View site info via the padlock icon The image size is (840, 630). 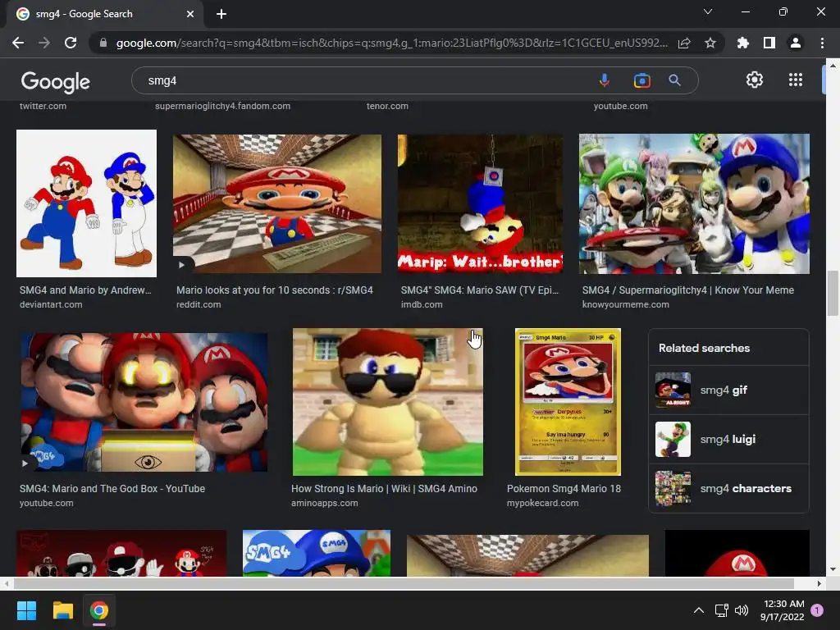pos(103,43)
